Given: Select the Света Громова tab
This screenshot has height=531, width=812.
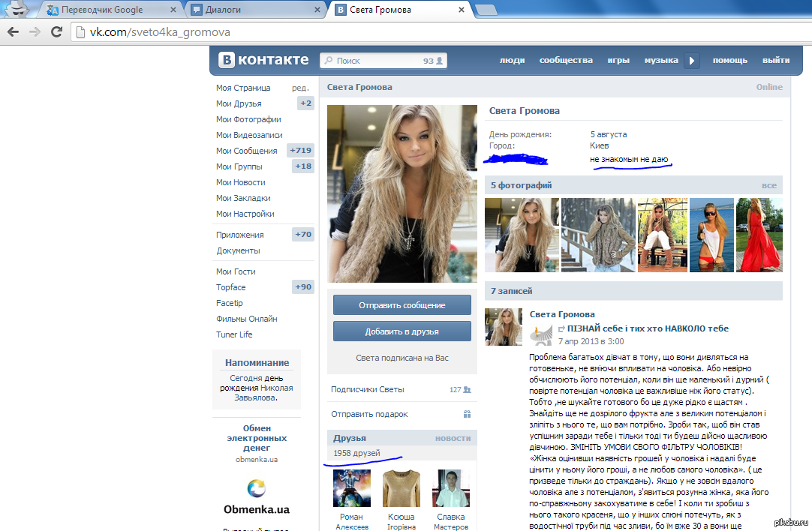Looking at the screenshot, I should [x=398, y=10].
